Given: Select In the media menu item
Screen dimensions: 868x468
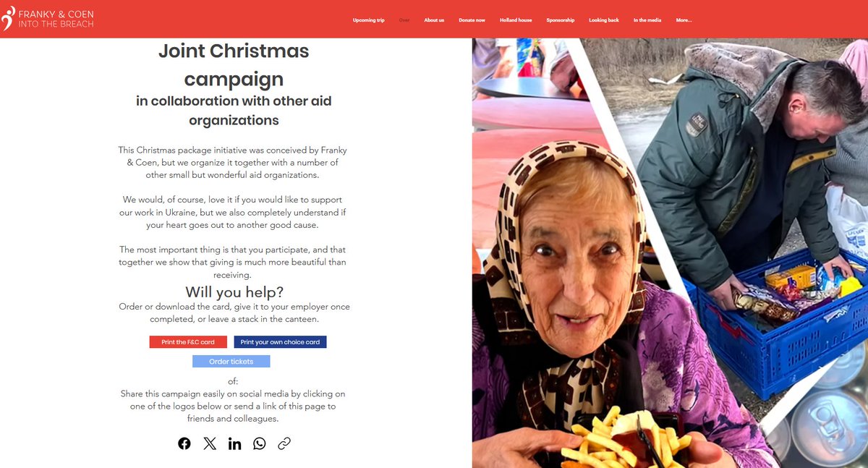Looking at the screenshot, I should click(x=647, y=20).
